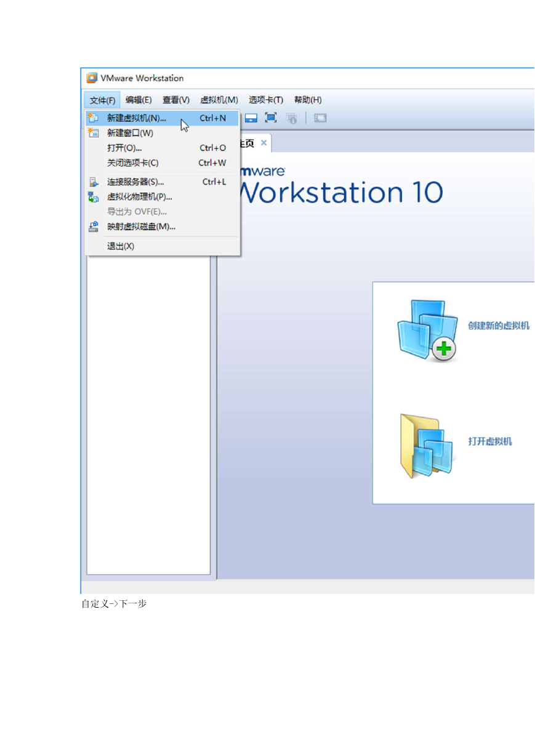
Task: Click the Ctrl+L shortcut label
Action: [x=214, y=182]
